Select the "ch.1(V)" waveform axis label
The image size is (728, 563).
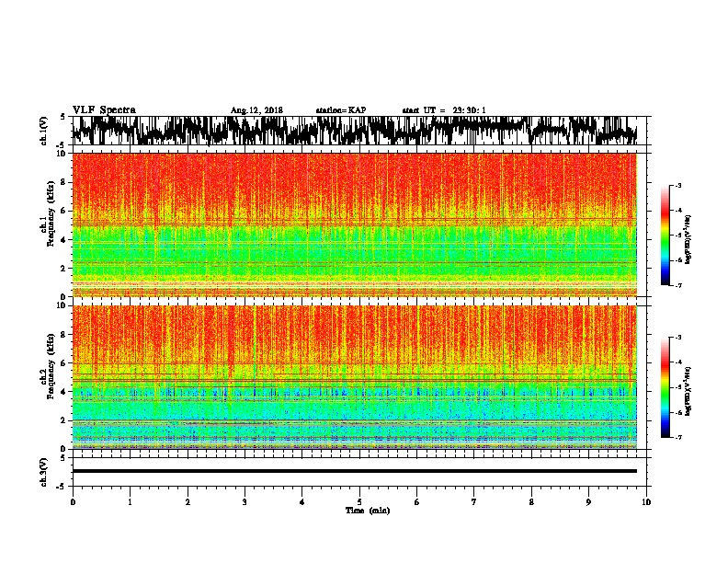coord(44,131)
